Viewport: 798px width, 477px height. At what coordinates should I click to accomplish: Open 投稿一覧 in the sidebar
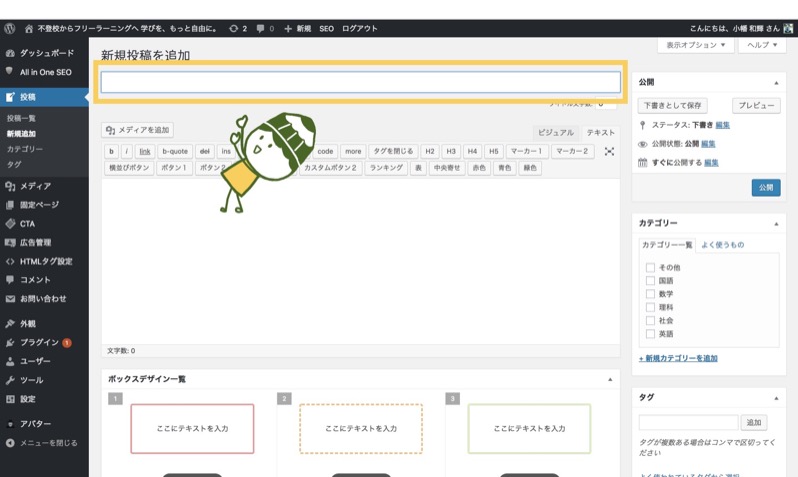coord(21,118)
